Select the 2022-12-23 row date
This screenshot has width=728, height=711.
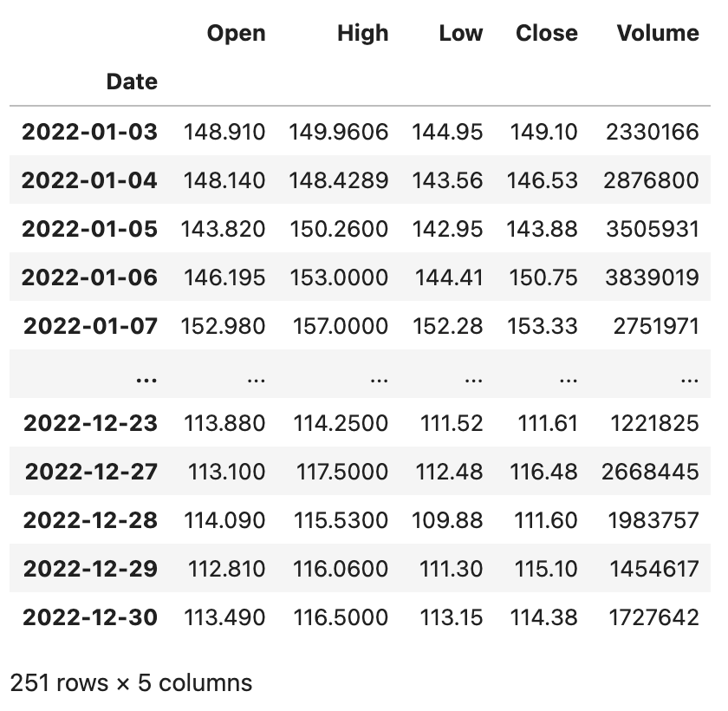(90, 423)
